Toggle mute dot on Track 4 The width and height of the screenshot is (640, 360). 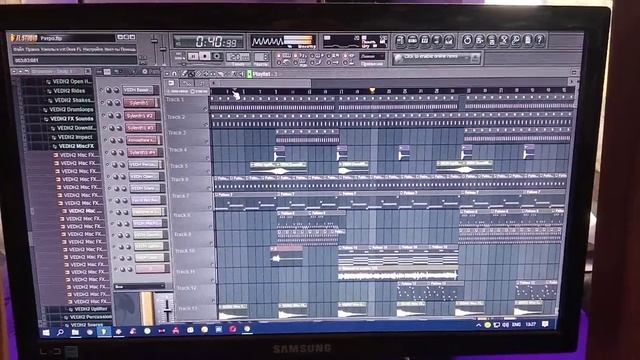207,158
